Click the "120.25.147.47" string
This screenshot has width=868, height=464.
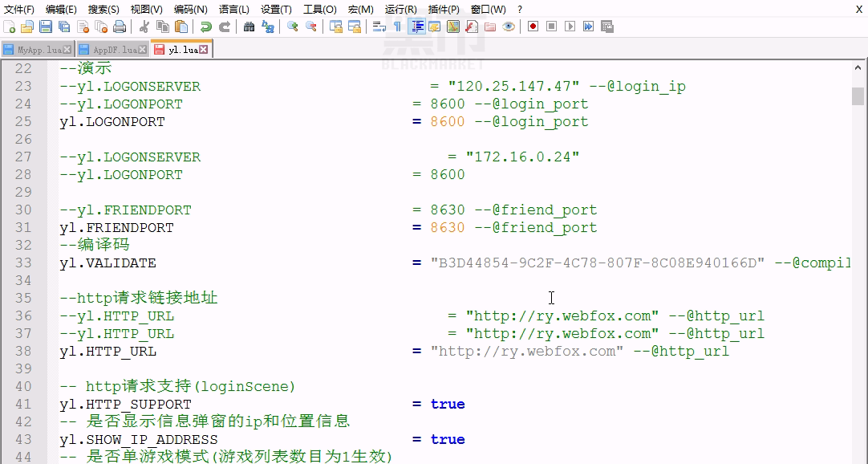[x=513, y=87]
